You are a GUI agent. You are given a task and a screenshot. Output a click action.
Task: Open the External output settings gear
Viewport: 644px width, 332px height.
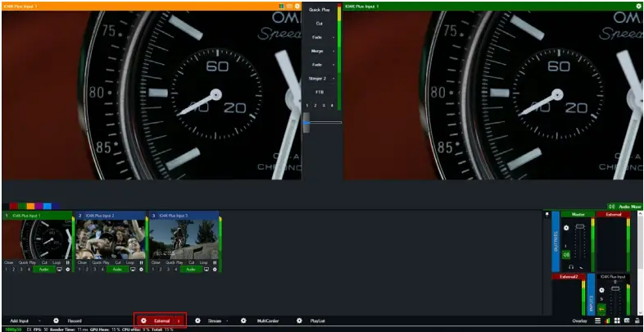tap(143, 321)
